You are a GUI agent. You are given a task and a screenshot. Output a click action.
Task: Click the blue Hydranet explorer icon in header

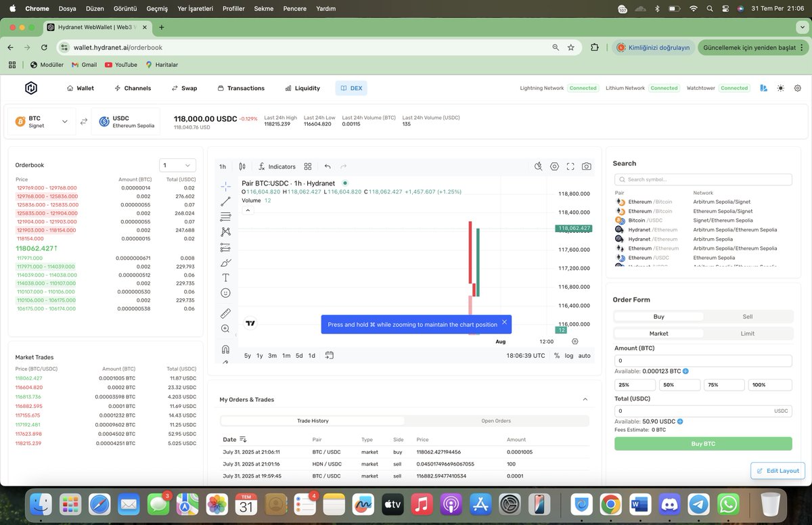point(764,88)
